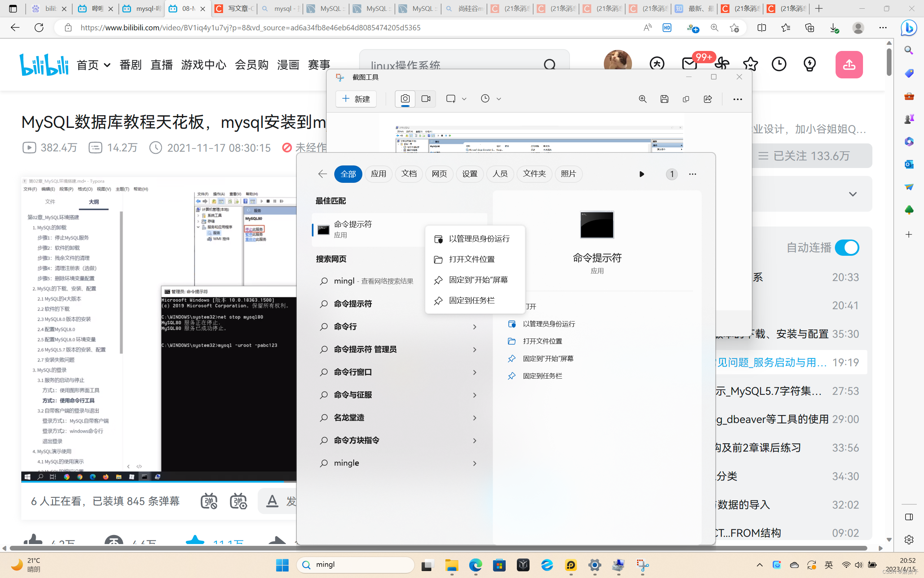Choose 打开文件位置 in context menu
This screenshot has height=578, width=924.
coord(475,260)
